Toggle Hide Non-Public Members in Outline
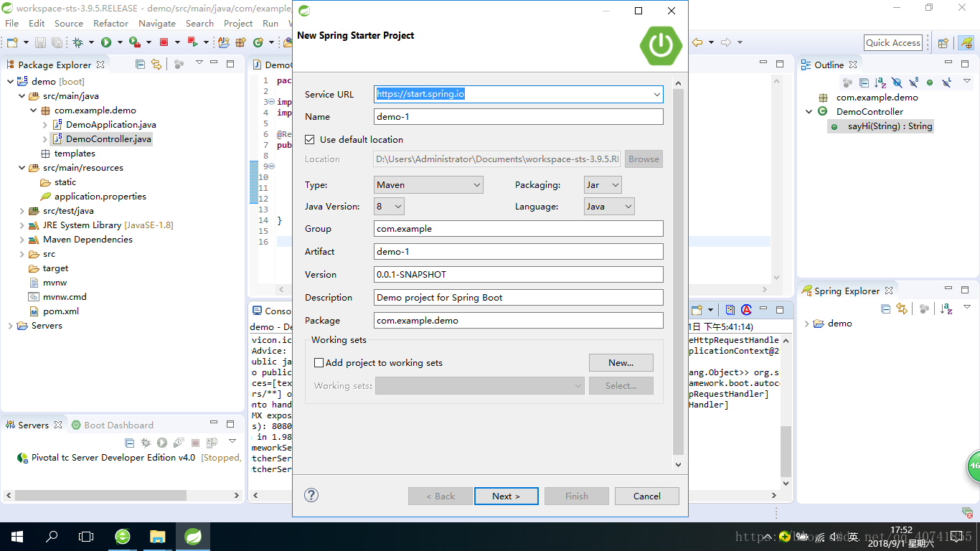Viewport: 980px width, 551px height. [x=930, y=83]
